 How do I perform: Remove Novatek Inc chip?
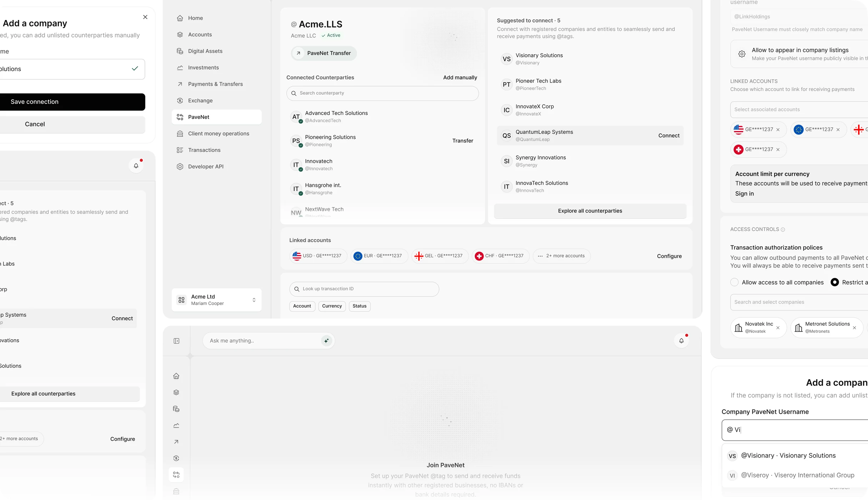[778, 328]
